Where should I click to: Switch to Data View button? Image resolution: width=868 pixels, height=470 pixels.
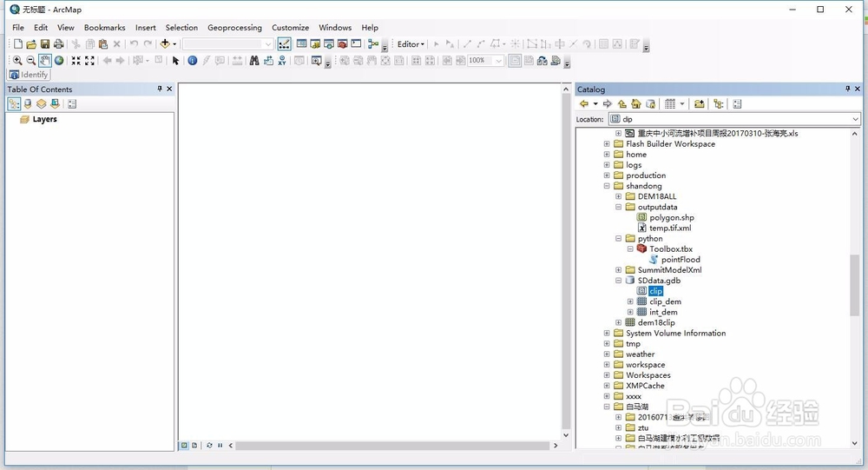pos(184,445)
